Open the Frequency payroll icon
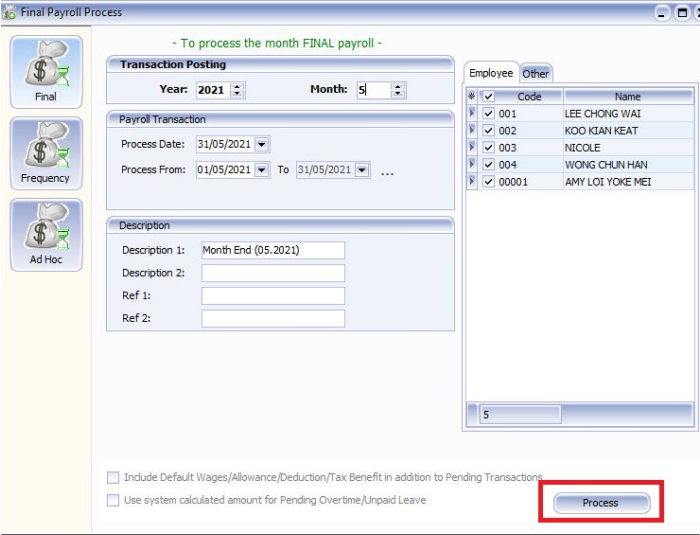Viewport: 700px width, 535px height. coord(46,148)
